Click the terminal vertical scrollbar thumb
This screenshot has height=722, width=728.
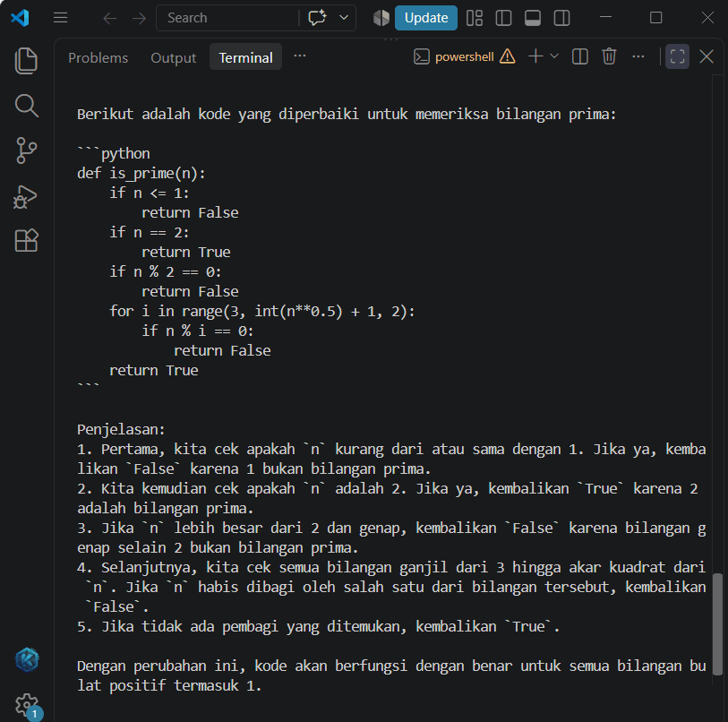718,624
